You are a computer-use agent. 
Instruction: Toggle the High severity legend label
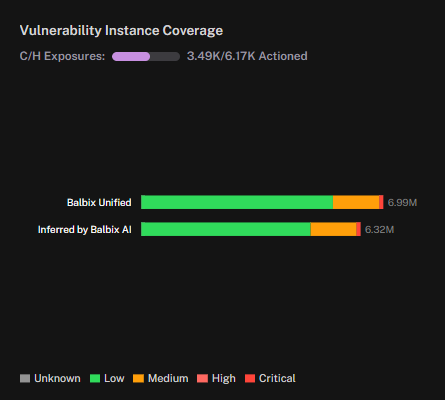224,379
